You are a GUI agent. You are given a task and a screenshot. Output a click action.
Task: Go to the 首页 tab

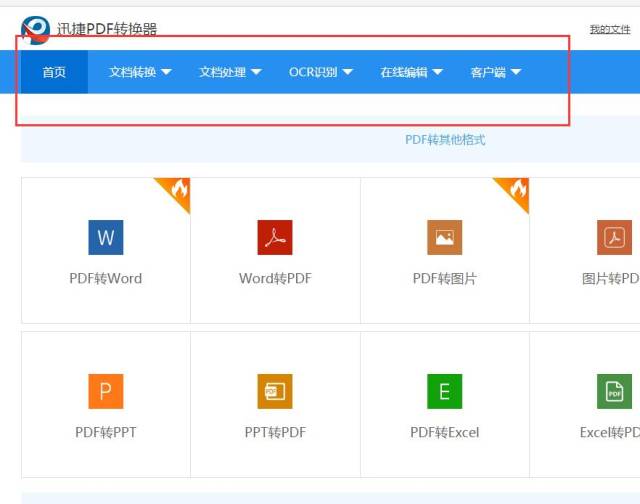click(x=54, y=72)
